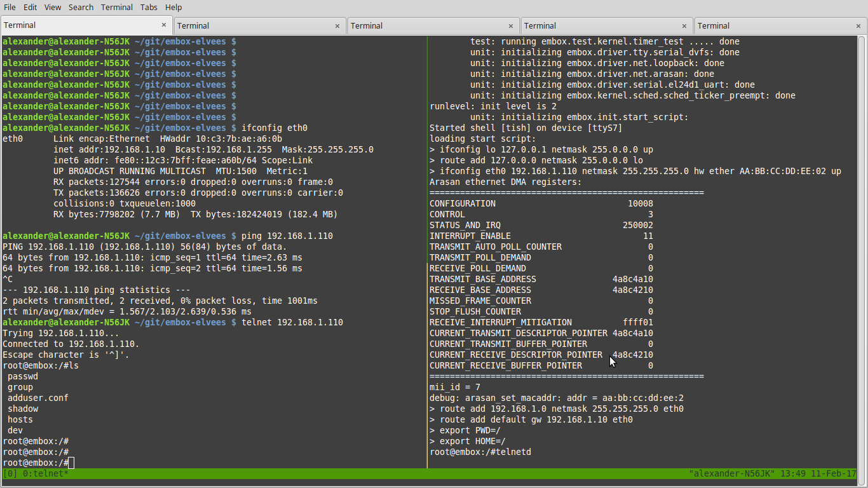This screenshot has width=868, height=488.
Task: Click 'collisions:0 txqueuelen:1000' line
Action: click(125, 203)
